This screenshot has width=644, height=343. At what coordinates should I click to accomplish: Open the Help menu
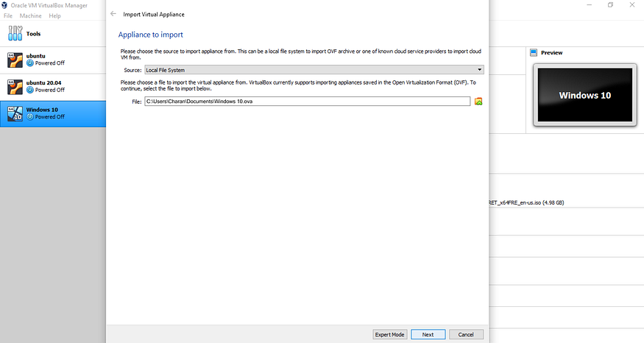[x=54, y=15]
